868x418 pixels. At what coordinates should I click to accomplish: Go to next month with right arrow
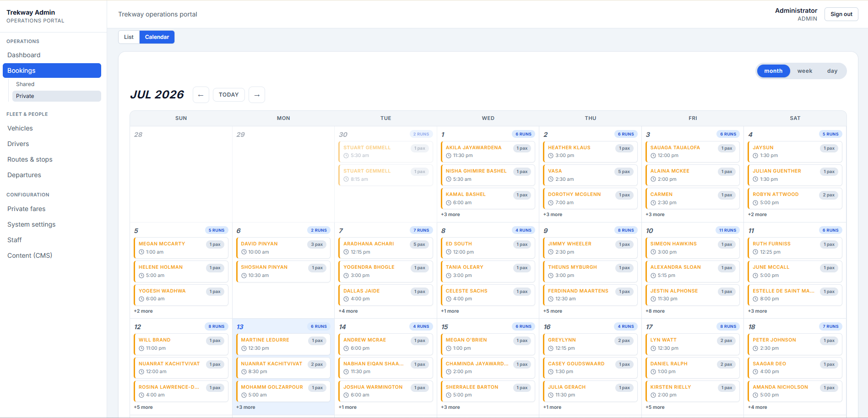tap(257, 95)
